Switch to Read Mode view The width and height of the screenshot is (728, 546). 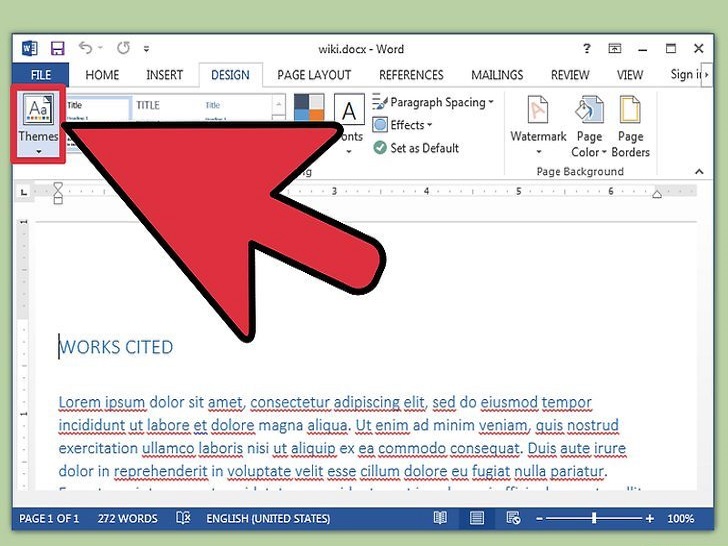point(440,518)
